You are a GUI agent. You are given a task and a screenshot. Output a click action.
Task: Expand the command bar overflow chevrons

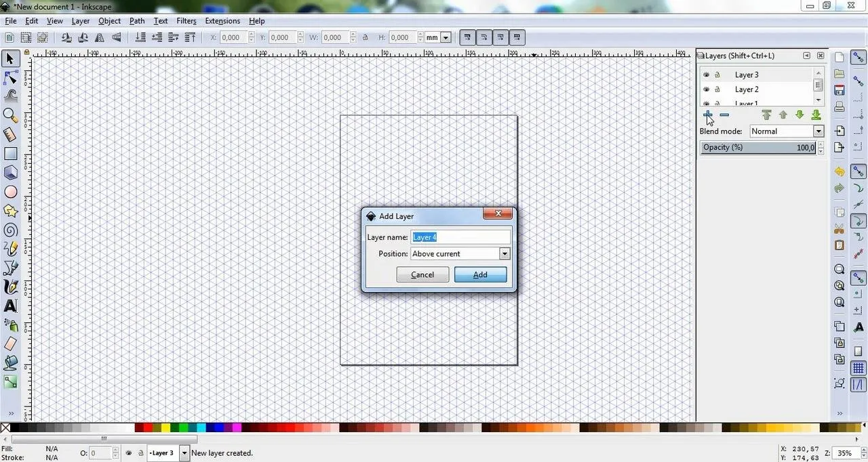(x=840, y=413)
